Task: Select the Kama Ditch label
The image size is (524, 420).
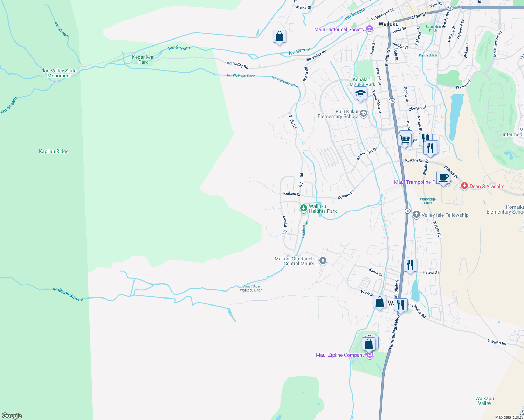Action: [428, 55]
